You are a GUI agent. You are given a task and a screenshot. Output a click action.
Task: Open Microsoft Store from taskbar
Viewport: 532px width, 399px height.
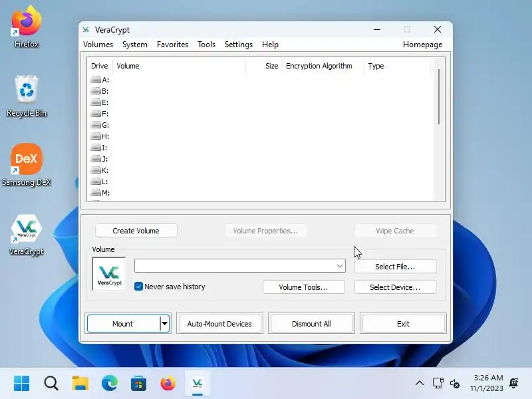[x=138, y=384]
